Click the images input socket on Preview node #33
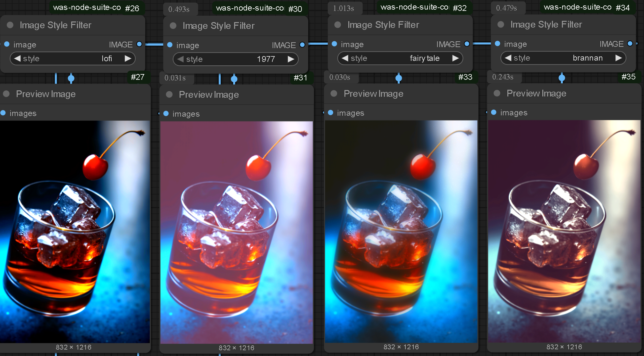 pyautogui.click(x=331, y=112)
